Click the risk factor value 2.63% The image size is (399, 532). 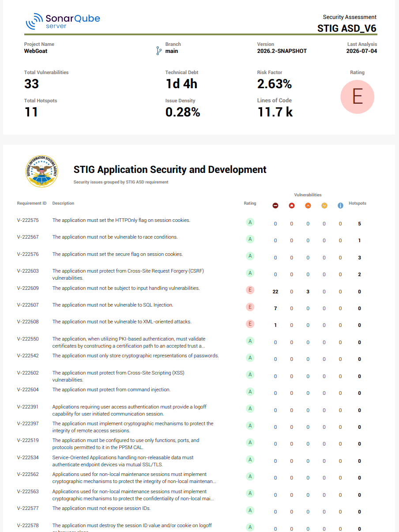point(275,84)
